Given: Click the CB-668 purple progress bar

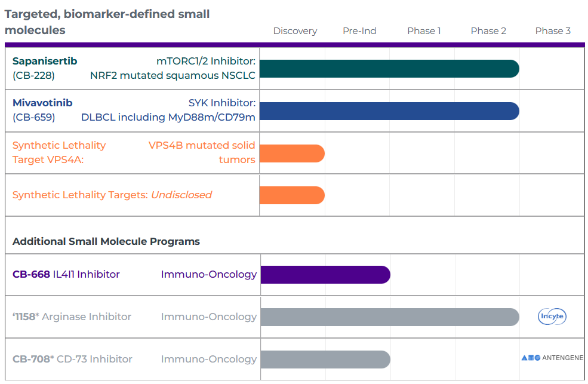Looking at the screenshot, I should 325,275.
